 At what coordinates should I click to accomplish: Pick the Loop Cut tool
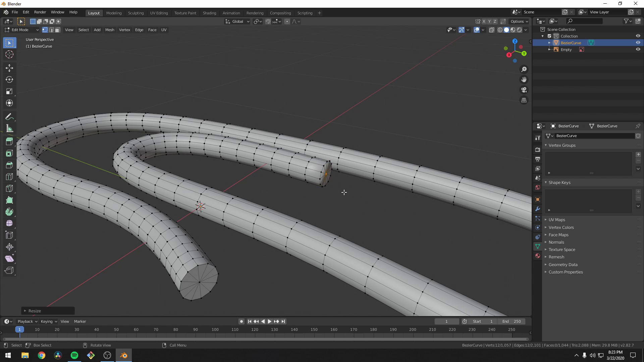(x=9, y=177)
